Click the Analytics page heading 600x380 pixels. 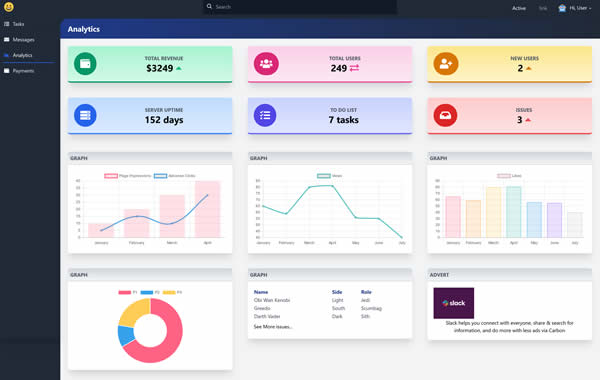tap(84, 29)
